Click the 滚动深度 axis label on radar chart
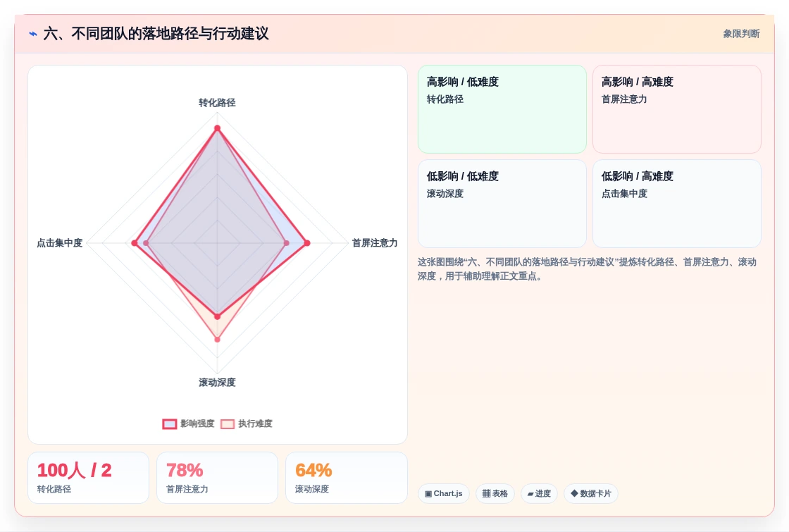 217,383
